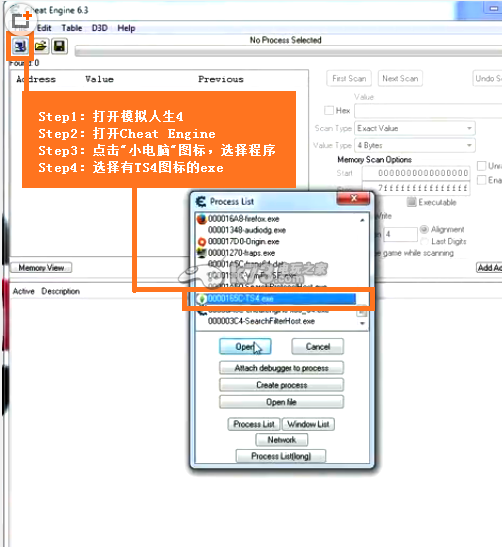The height and width of the screenshot is (547, 502).
Task: Select the audiodg.exe process entry
Action: coord(247,230)
